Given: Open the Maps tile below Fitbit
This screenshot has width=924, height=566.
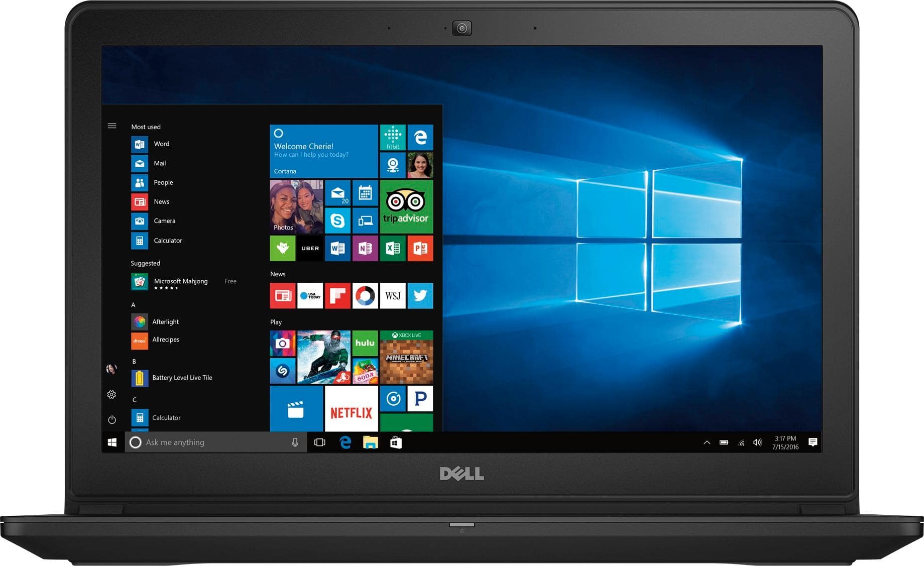Looking at the screenshot, I should [393, 165].
